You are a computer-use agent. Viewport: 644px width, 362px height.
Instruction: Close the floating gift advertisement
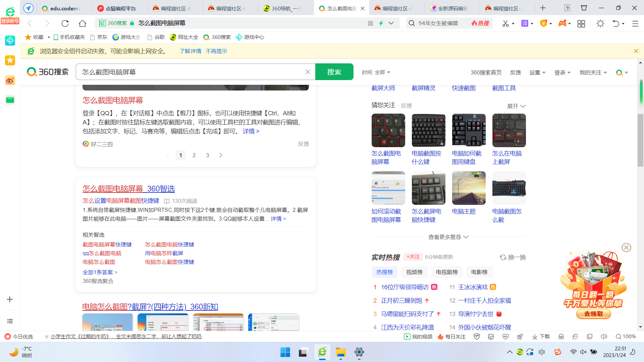point(626,247)
